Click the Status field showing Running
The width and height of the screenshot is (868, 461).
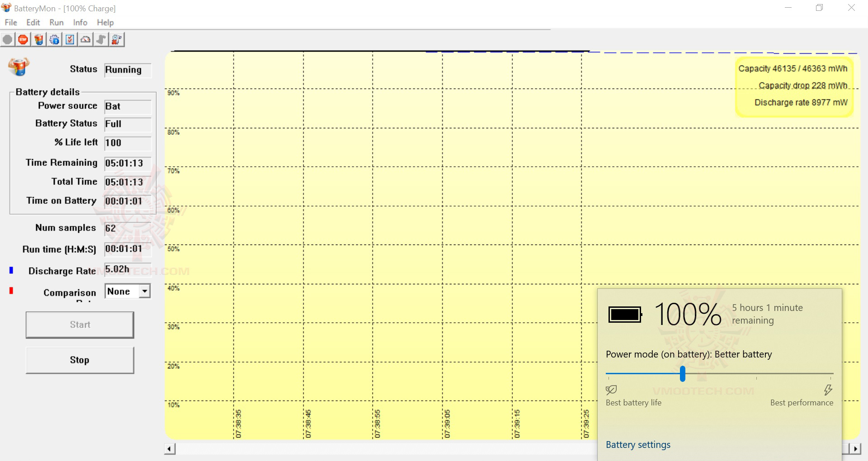point(127,70)
